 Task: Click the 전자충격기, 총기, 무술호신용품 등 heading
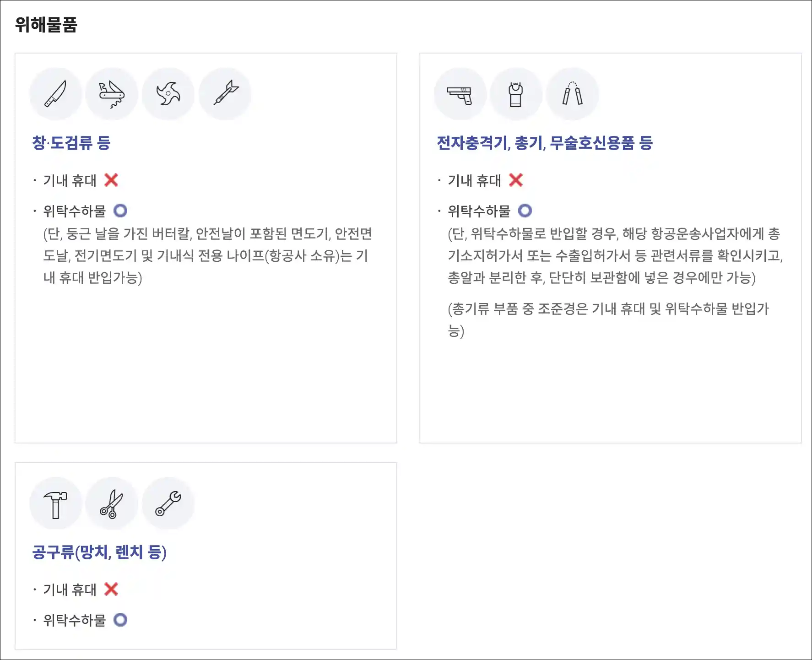tap(545, 143)
